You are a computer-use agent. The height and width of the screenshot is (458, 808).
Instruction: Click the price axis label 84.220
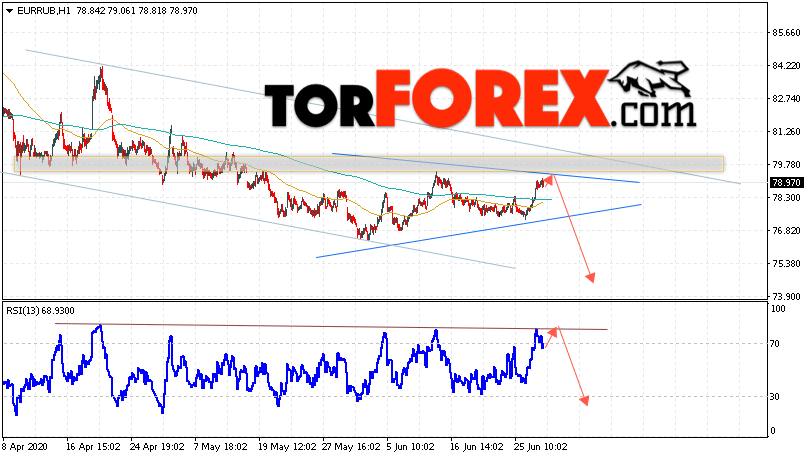786,66
